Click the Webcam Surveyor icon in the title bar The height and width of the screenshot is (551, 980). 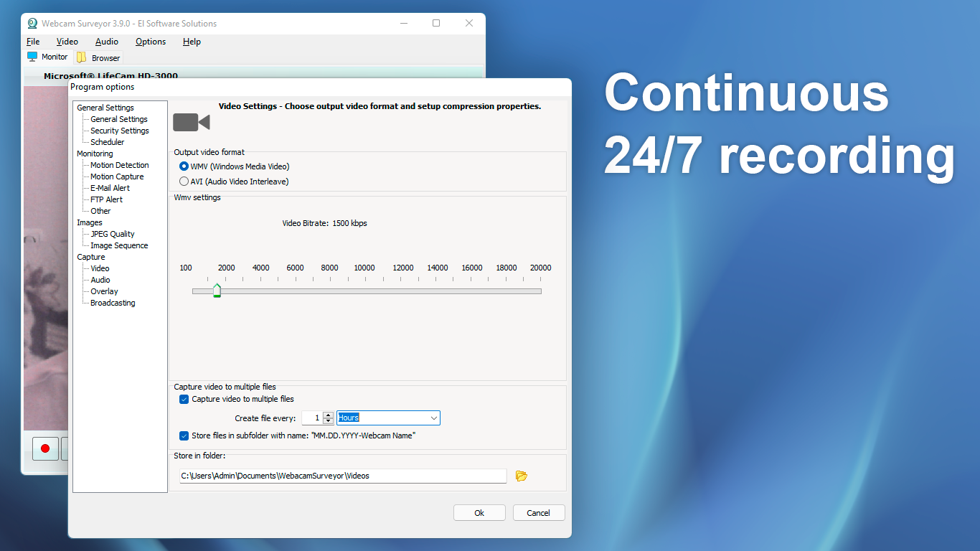click(x=32, y=23)
